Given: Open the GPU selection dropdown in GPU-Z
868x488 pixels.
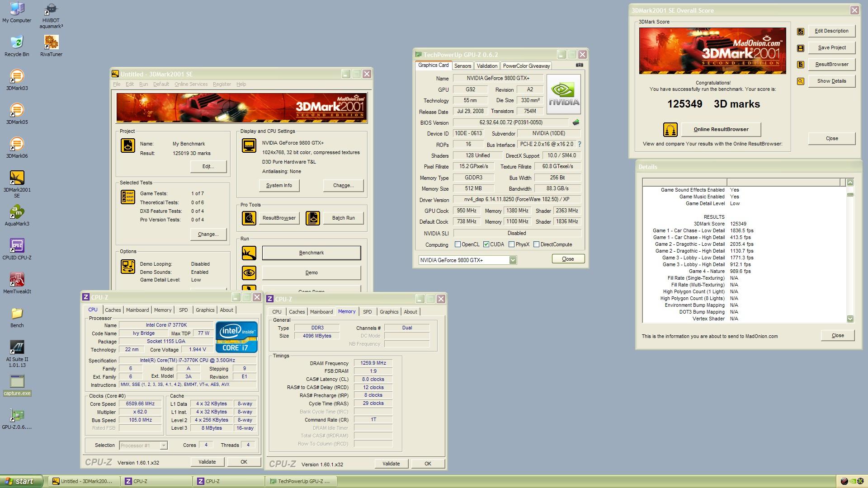Looking at the screenshot, I should click(513, 260).
